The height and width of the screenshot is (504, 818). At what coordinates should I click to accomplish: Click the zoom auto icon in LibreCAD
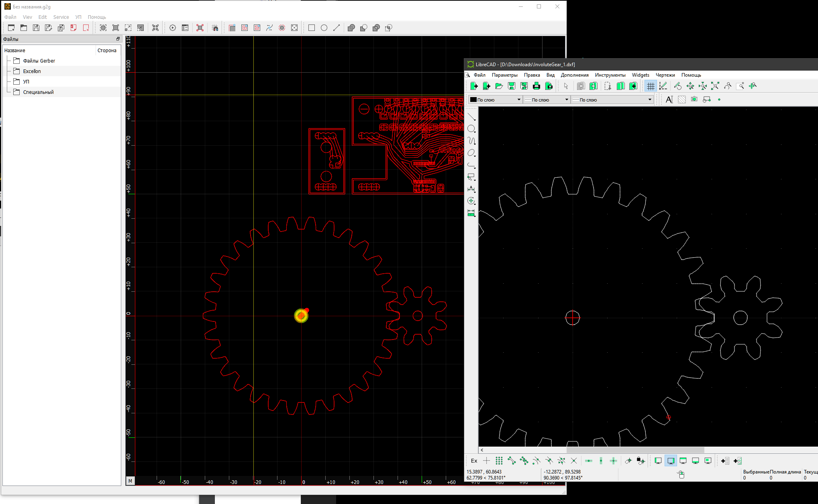coord(715,86)
